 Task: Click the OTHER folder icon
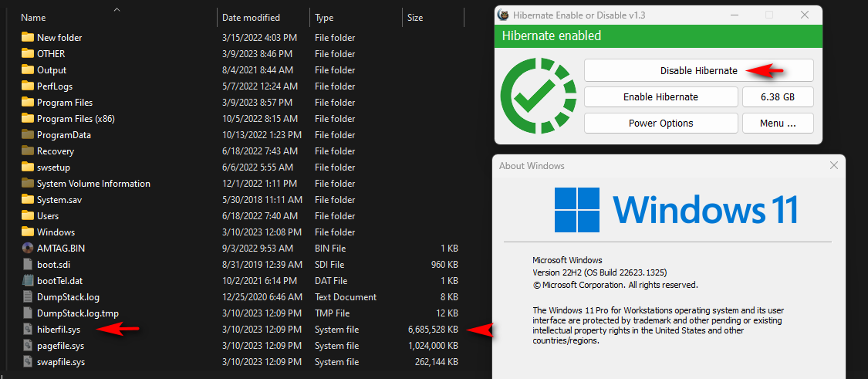[x=28, y=53]
